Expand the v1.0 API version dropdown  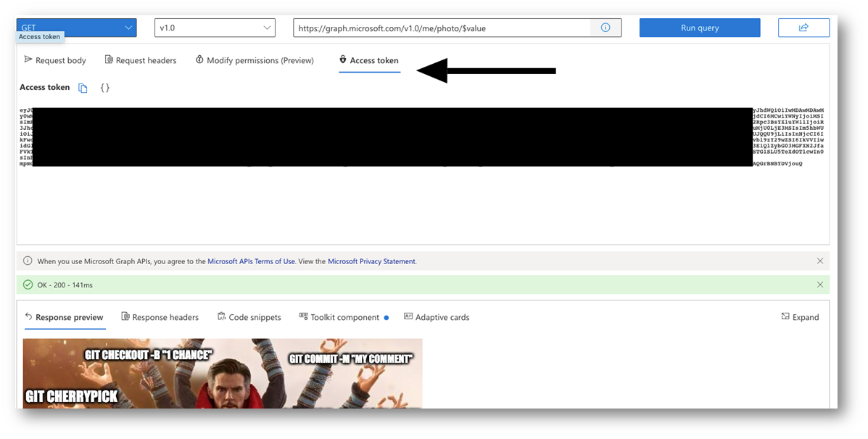click(x=215, y=28)
